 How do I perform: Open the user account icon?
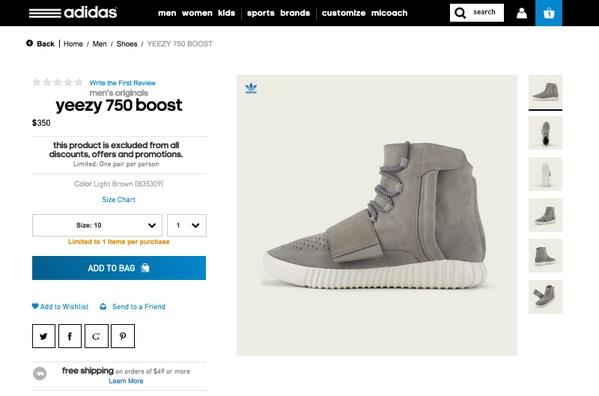[521, 13]
